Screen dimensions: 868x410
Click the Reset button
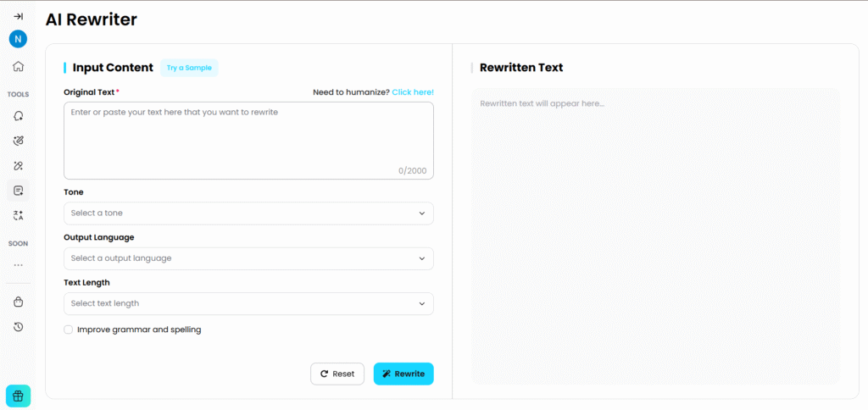click(337, 374)
